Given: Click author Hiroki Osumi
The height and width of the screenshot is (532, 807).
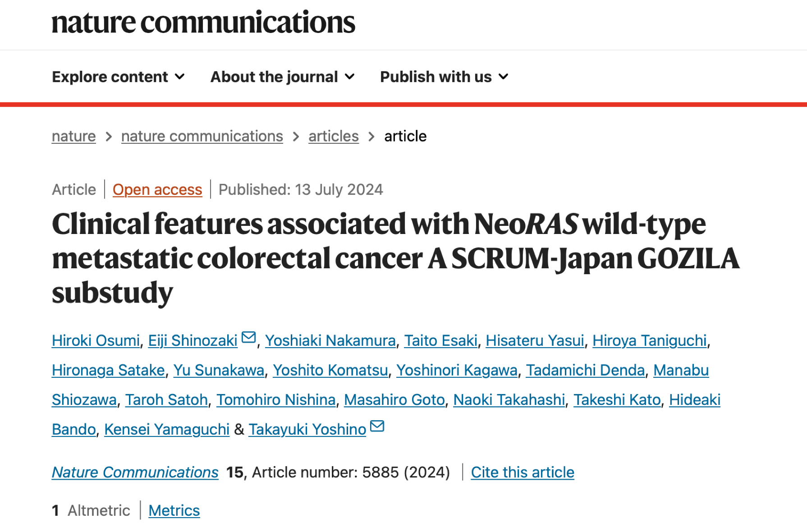Looking at the screenshot, I should 95,340.
